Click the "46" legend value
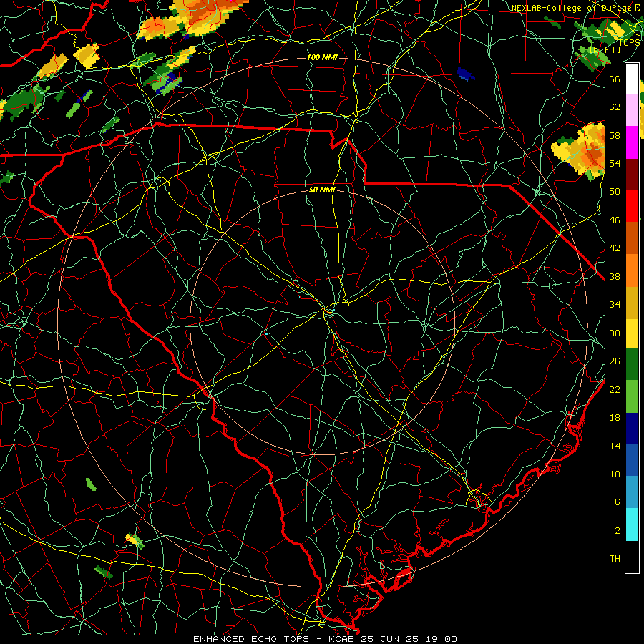This screenshot has width=644, height=644. [615, 220]
